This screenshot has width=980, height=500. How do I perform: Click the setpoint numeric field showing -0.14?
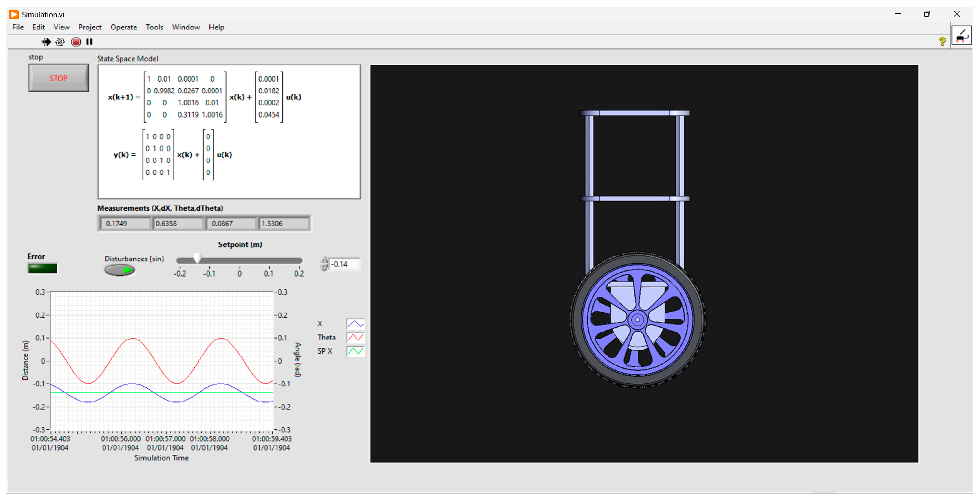pyautogui.click(x=344, y=264)
